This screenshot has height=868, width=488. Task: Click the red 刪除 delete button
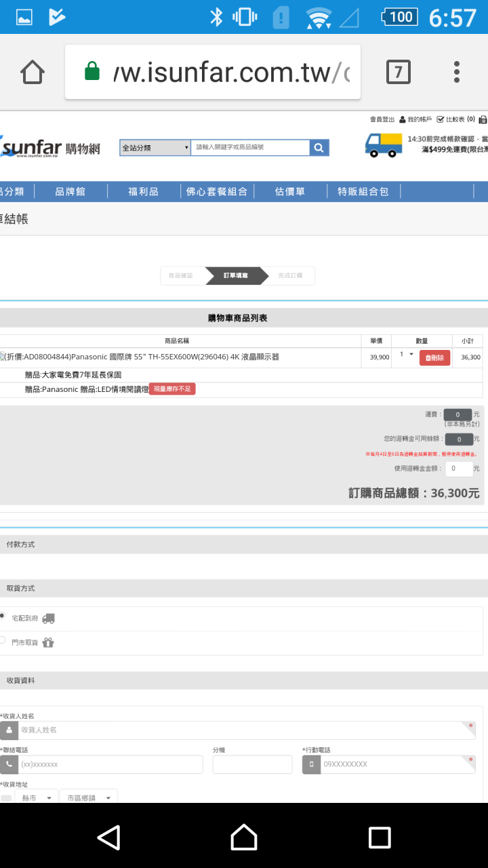(x=434, y=357)
